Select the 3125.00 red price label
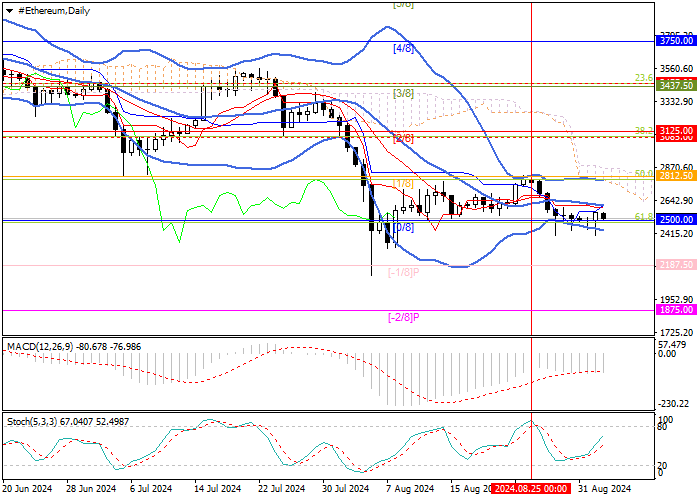 click(676, 131)
